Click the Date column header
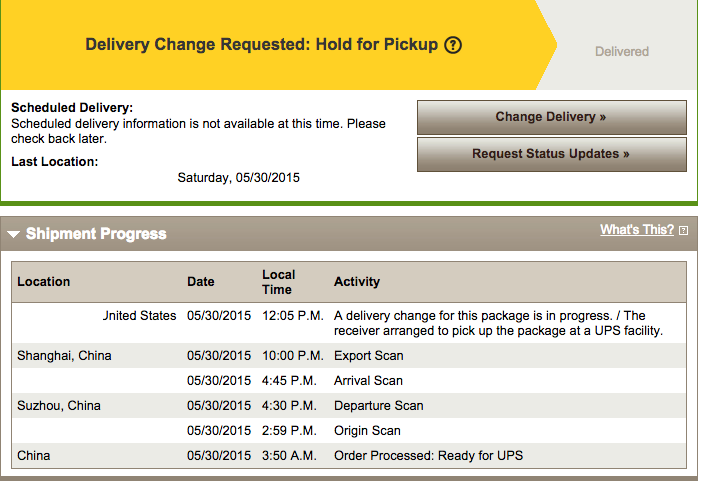Viewport: 702px width, 481px height. [x=201, y=282]
